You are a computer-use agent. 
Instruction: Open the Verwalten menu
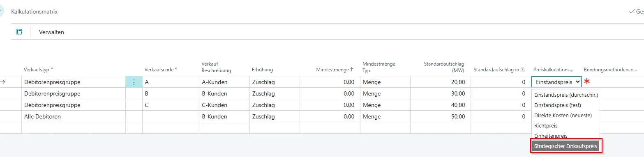click(x=51, y=32)
